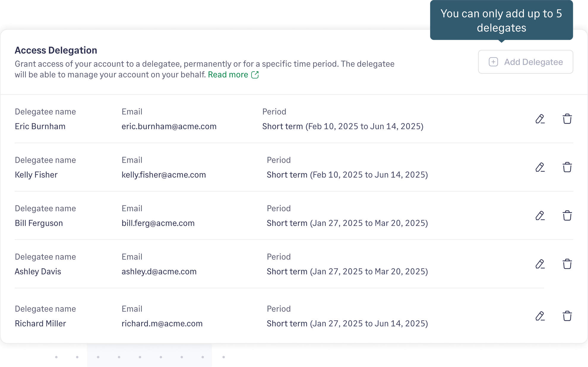Delete Bill Ferguson's delegation

[568, 216]
